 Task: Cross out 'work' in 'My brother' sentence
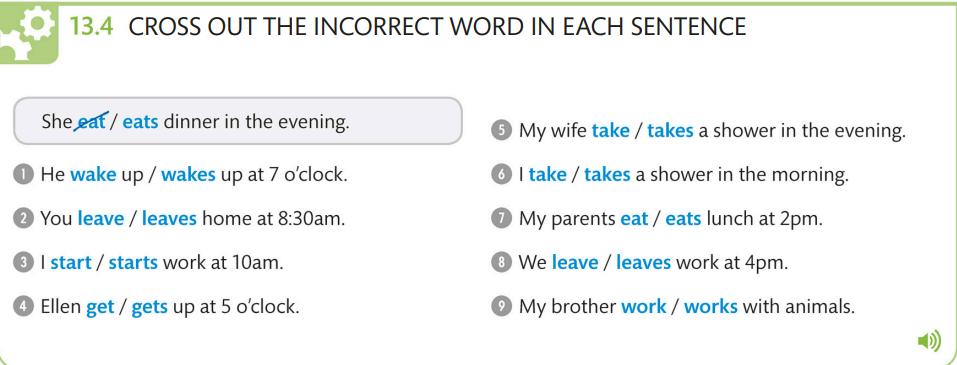[643, 306]
